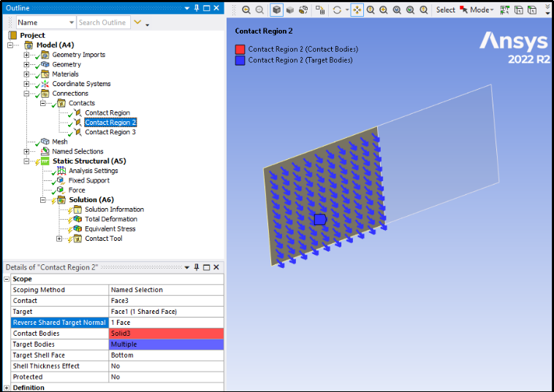The image size is (554, 392).
Task: Open the Rotate tool dropdown arrow
Action: pos(347,10)
